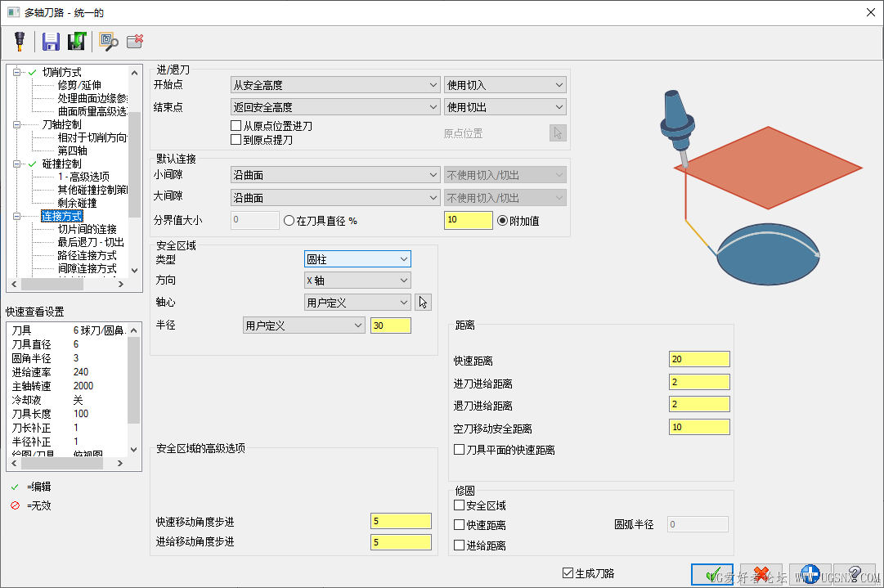Viewport: 884px width, 588px height.
Task: Close the 多轴刀路 dialog window
Action: click(870, 12)
